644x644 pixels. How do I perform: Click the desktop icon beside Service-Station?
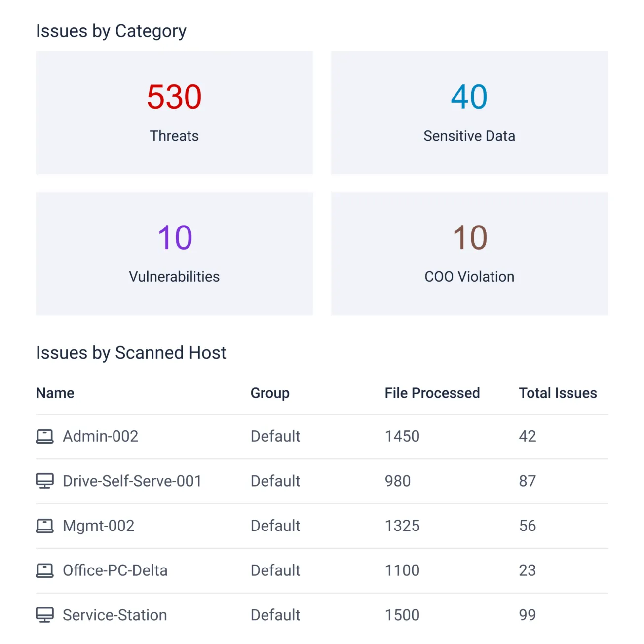(x=44, y=615)
